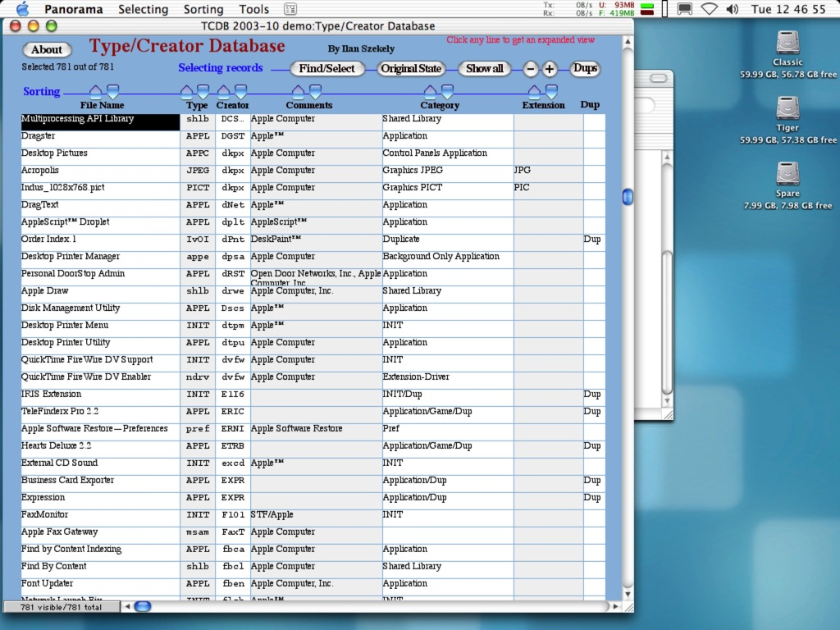Open the AirPort wireless status menu
This screenshot has height=630, width=840.
(710, 9)
